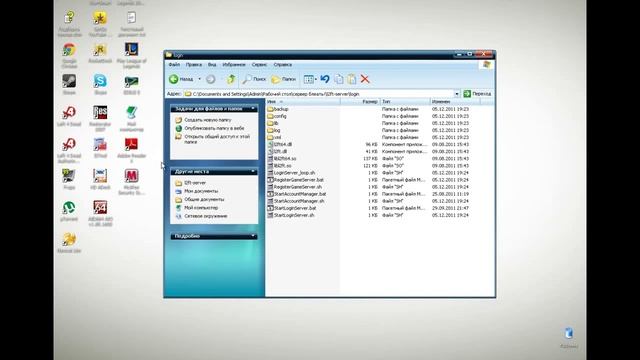Toggle the Folders (Папки) pane button
Screen dimensions: 640x360
click(284, 79)
